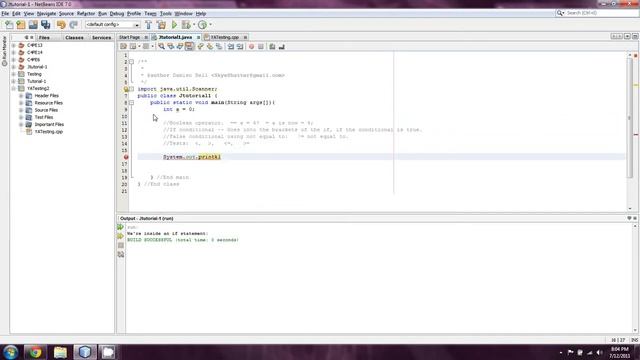Open the Source menu
The height and width of the screenshot is (360, 640).
pos(66,13)
